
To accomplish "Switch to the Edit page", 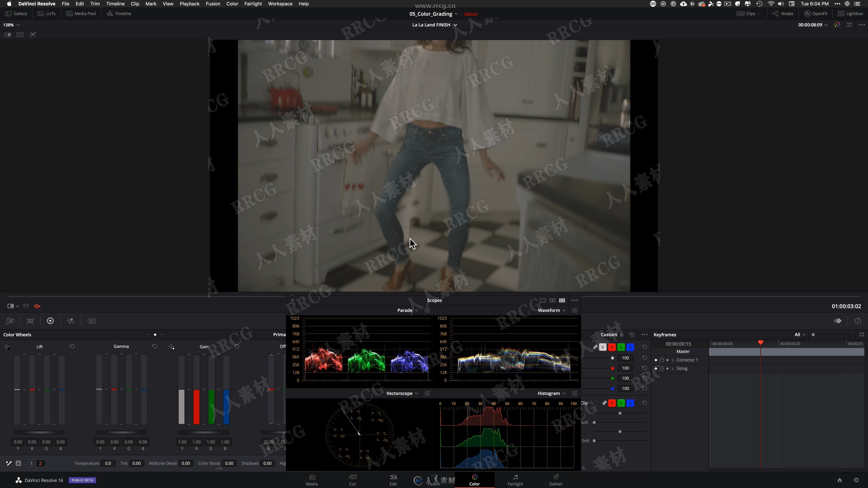I will click(393, 480).
